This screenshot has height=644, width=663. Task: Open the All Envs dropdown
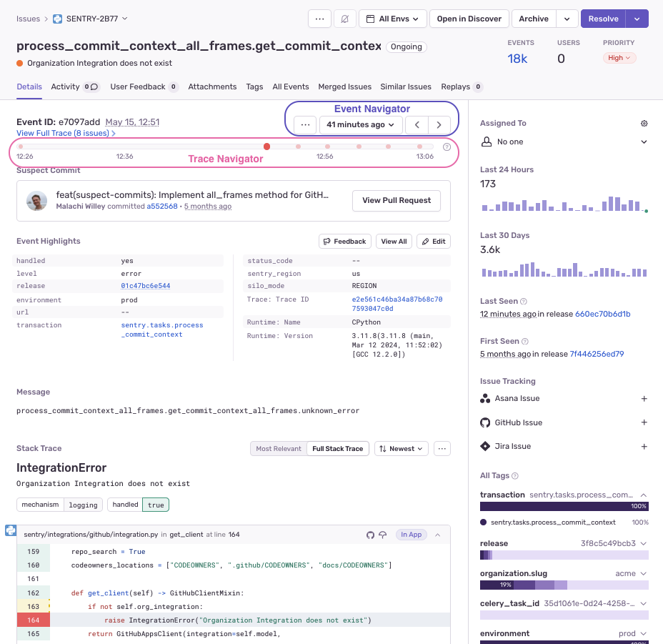click(x=392, y=19)
